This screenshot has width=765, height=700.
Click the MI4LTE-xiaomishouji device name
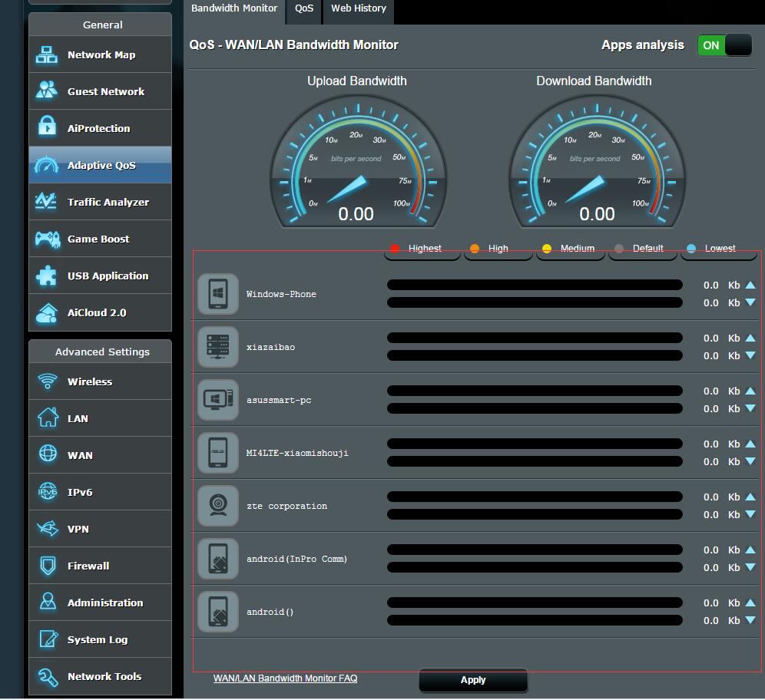(297, 453)
